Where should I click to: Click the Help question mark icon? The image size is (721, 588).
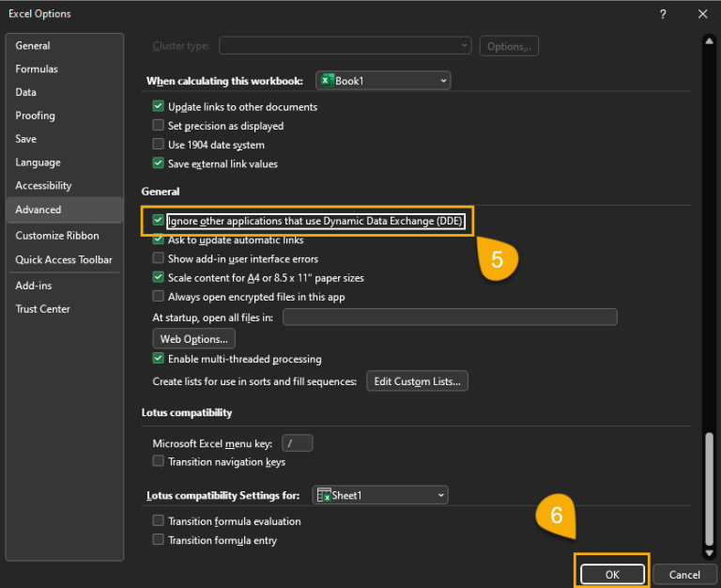click(x=663, y=14)
